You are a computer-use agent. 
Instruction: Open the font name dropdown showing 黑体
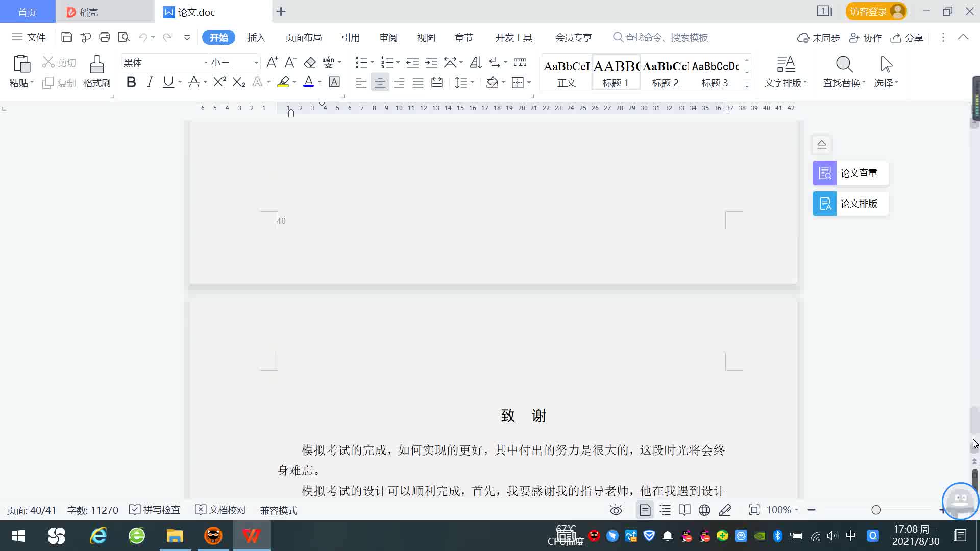pos(206,63)
